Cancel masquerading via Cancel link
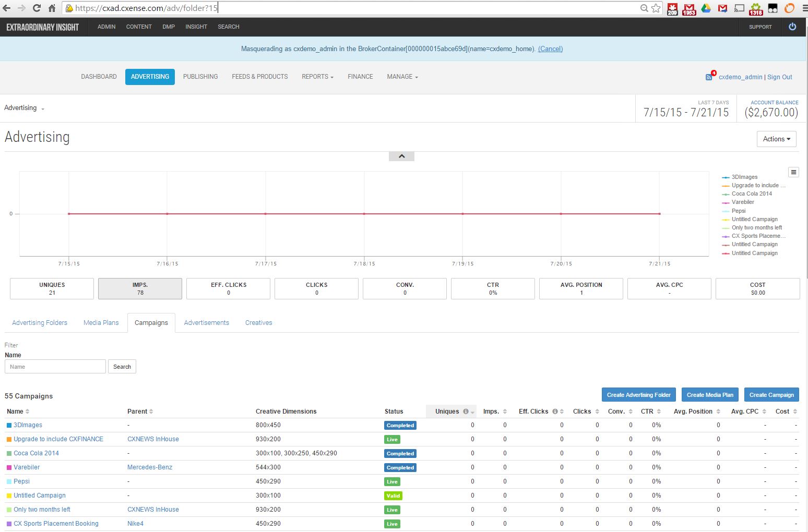 [550, 49]
